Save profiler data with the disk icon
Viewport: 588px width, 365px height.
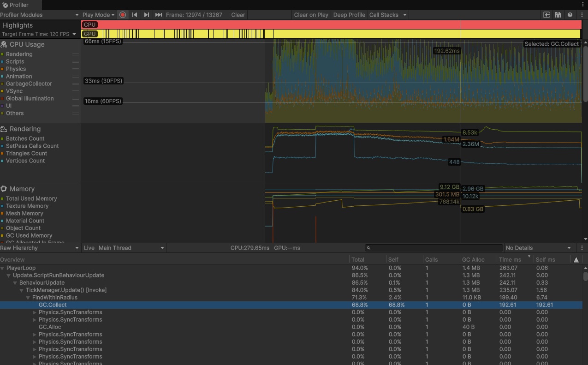coord(558,15)
